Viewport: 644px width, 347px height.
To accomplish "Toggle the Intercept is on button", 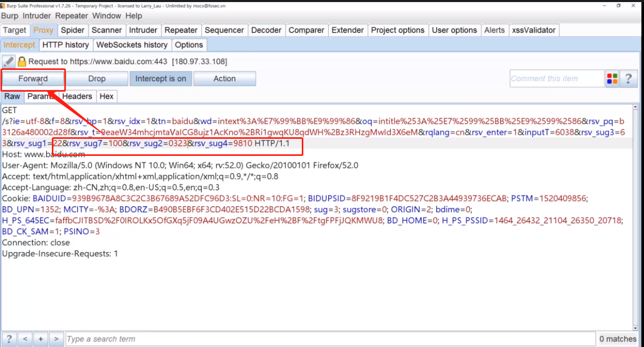I will 161,79.
